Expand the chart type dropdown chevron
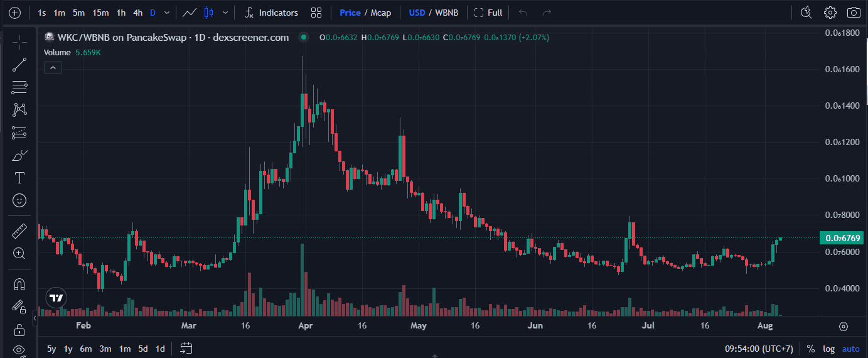Image resolution: width=868 pixels, height=358 pixels. point(225,13)
